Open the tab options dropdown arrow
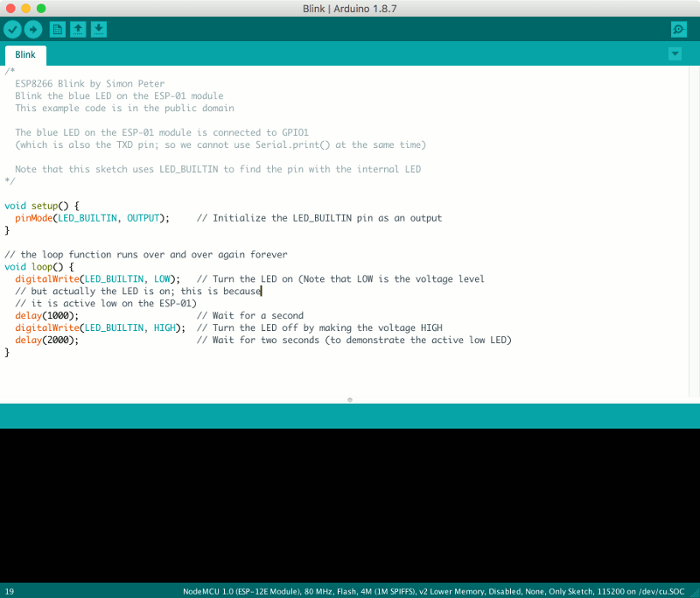The height and width of the screenshot is (598, 700). coord(674,53)
